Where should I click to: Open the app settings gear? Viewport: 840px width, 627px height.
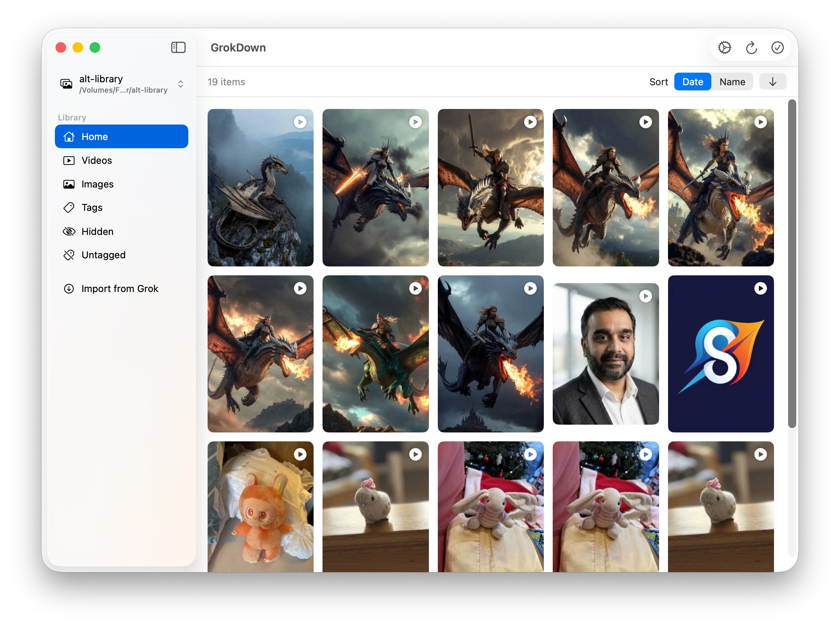724,47
